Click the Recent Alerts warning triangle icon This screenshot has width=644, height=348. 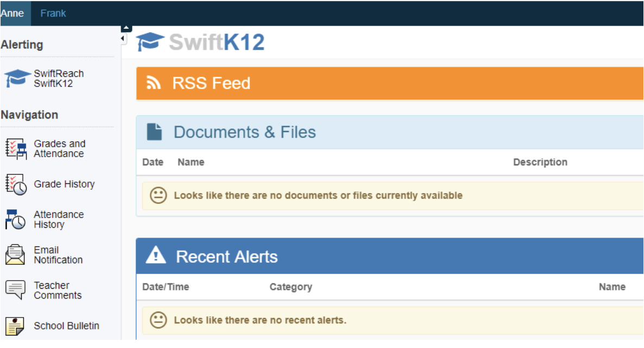[156, 255]
